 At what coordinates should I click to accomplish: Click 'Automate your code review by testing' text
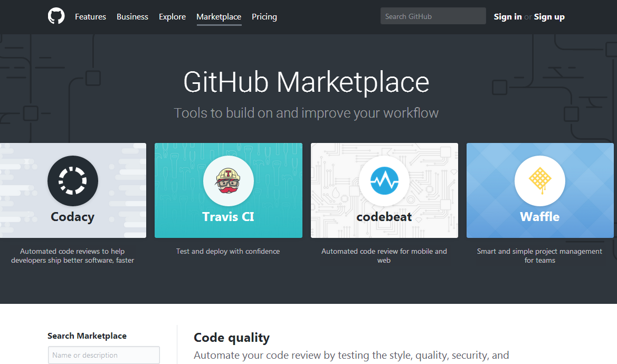tap(352, 356)
